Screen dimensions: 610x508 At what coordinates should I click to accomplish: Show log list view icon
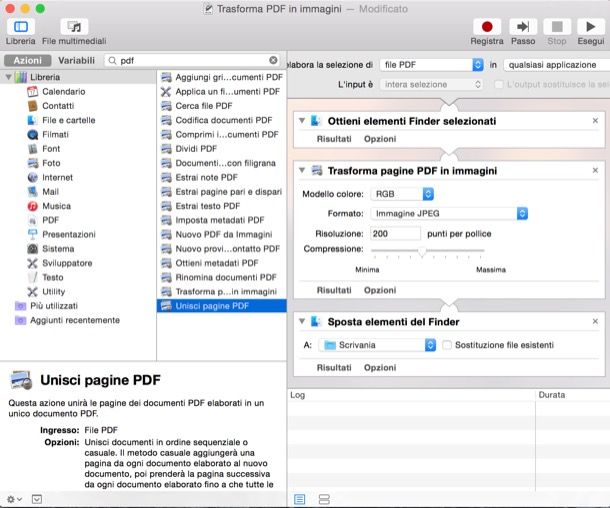(300, 499)
